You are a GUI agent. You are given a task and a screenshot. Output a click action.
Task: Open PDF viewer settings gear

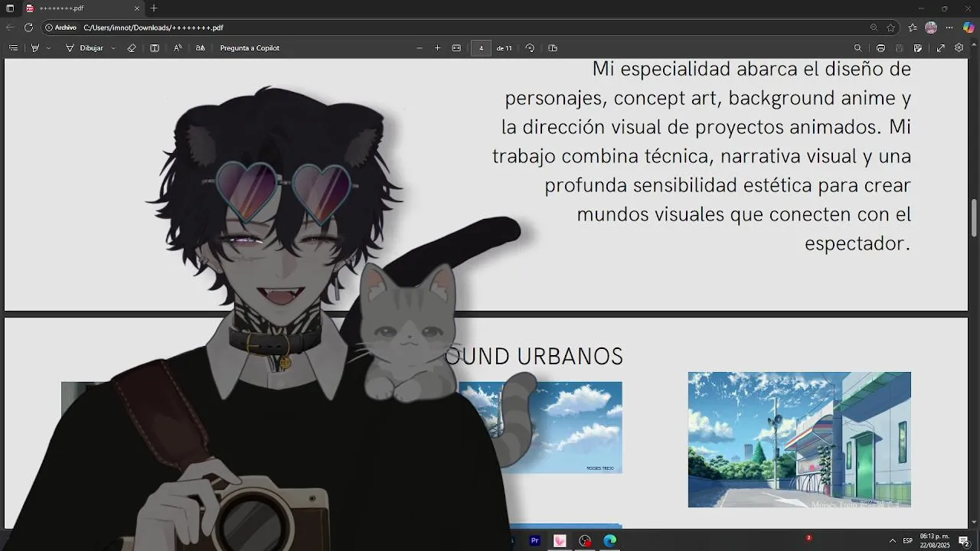(x=959, y=48)
